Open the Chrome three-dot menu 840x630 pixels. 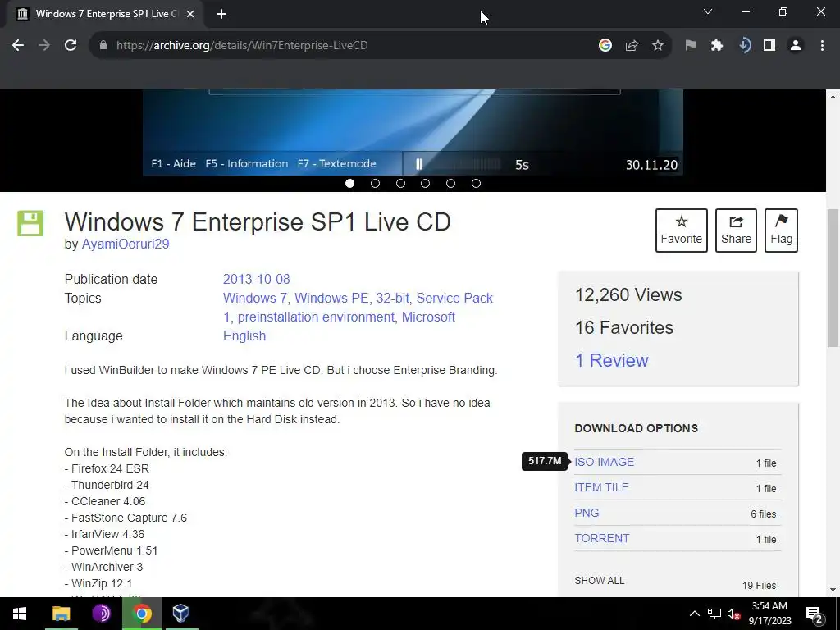pyautogui.click(x=822, y=46)
